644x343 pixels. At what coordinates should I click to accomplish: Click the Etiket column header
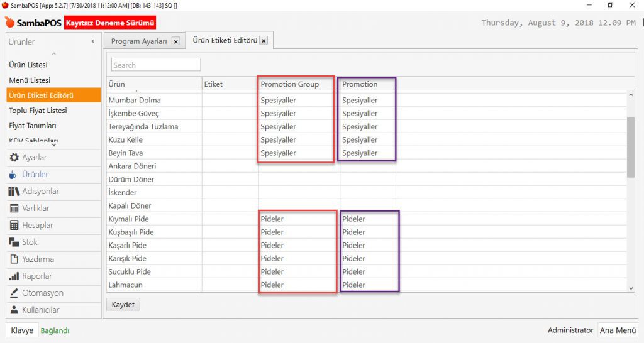pyautogui.click(x=230, y=84)
